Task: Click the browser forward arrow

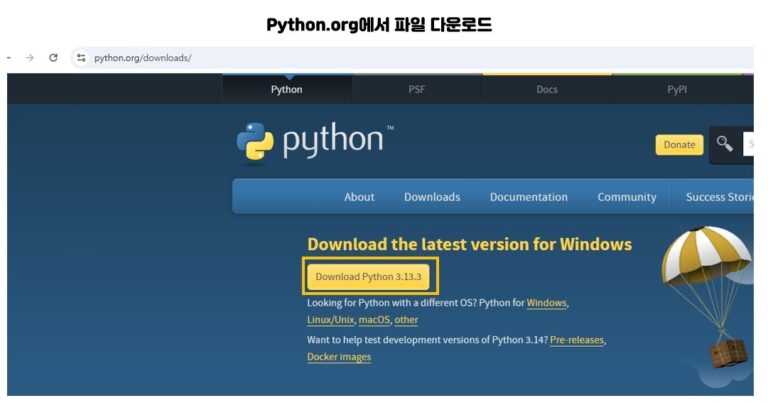Action: click(30, 58)
